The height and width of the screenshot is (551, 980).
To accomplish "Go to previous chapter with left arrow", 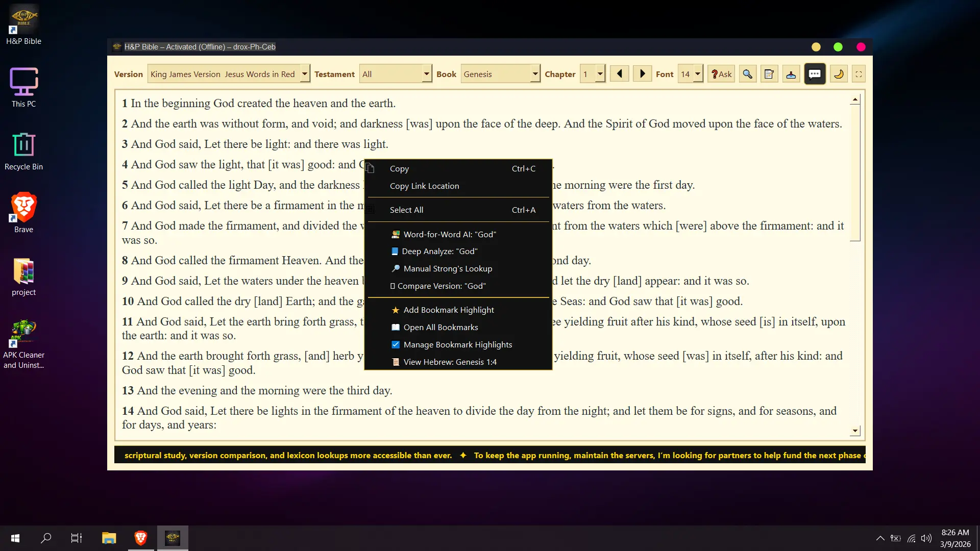I will tap(620, 74).
